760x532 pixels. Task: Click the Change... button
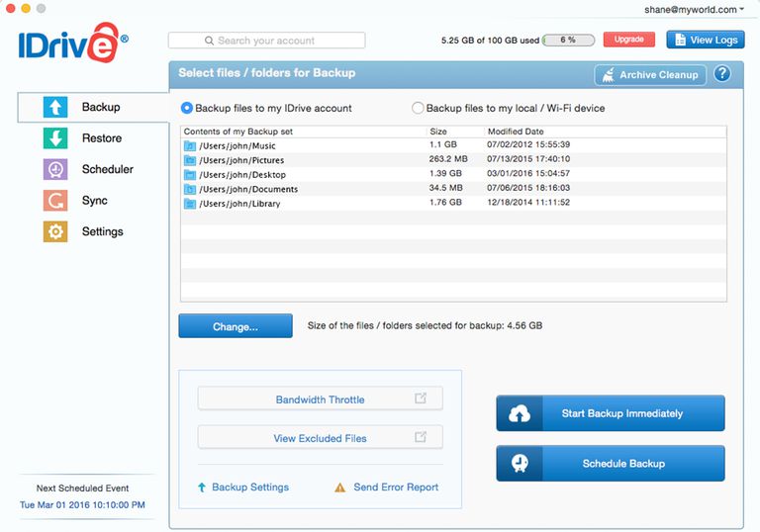pyautogui.click(x=236, y=326)
